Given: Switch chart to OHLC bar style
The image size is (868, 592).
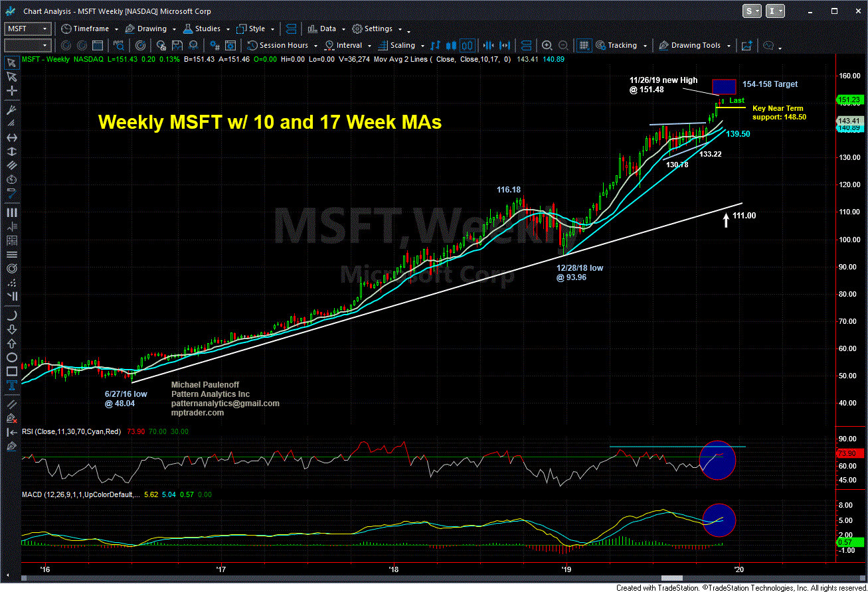Looking at the screenshot, I should point(436,45).
